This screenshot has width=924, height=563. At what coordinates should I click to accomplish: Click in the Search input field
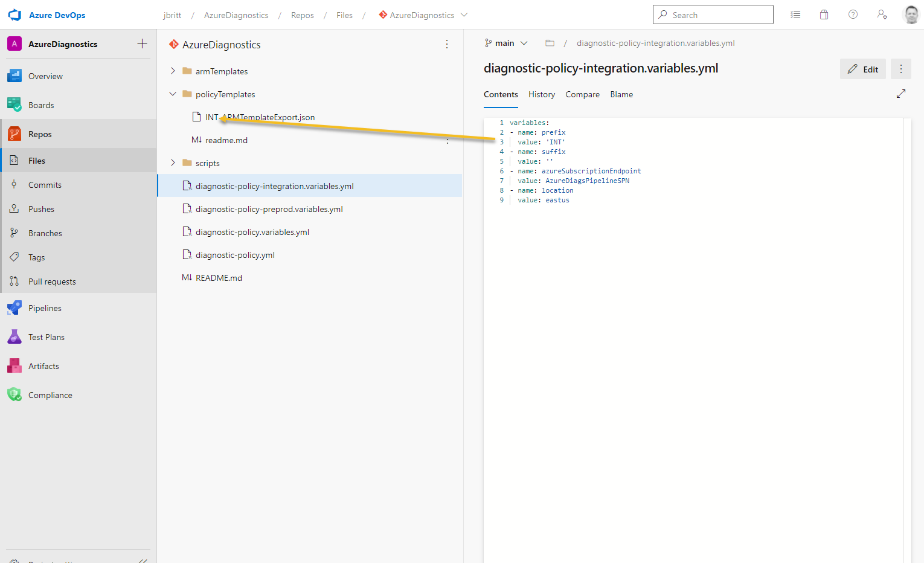coord(713,14)
